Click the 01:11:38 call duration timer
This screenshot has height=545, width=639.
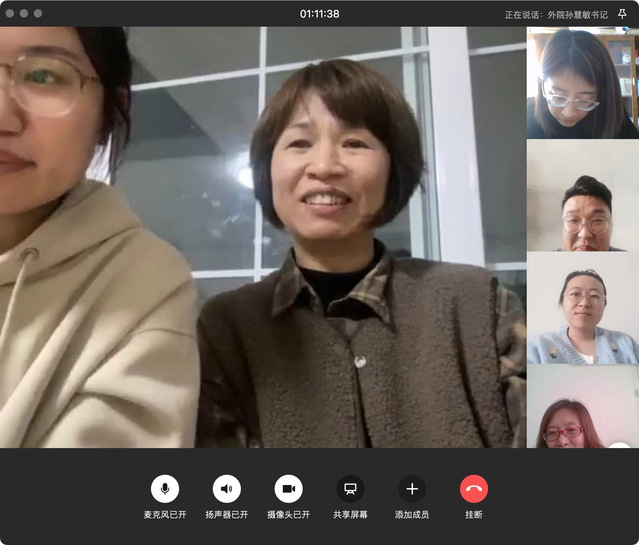click(x=319, y=14)
